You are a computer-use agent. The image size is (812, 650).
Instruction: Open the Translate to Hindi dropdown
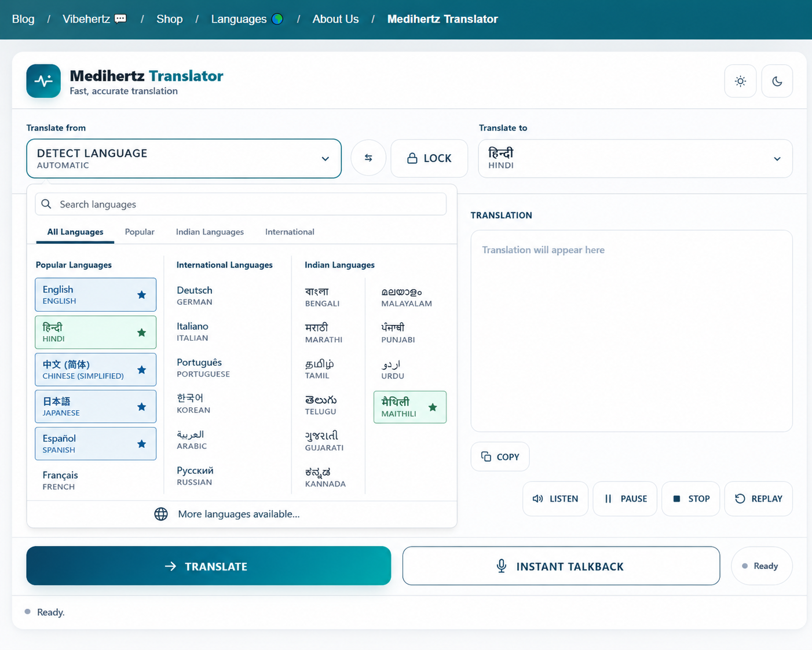[635, 158]
